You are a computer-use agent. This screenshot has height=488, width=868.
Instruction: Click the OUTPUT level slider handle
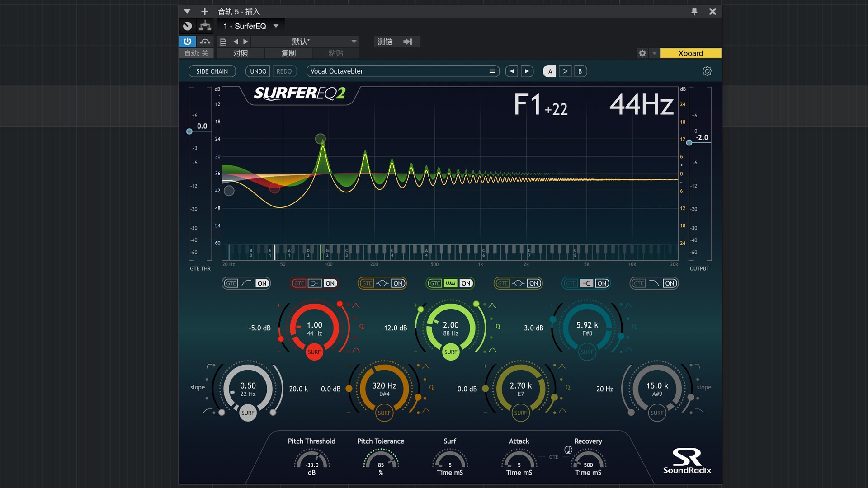[x=689, y=142]
